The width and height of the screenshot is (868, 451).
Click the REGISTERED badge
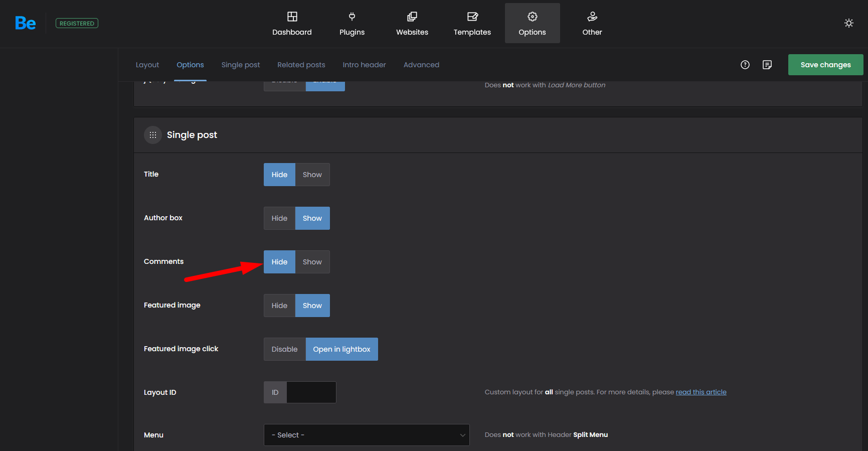point(77,23)
